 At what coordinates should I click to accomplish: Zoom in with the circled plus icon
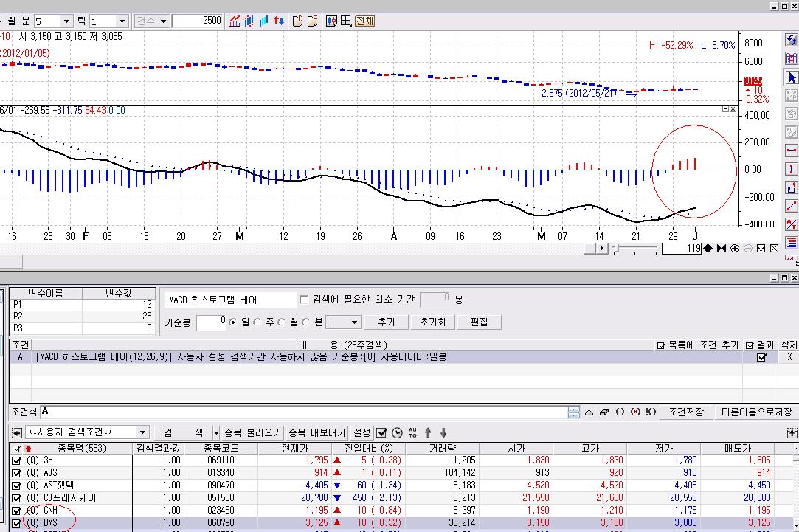tap(735, 248)
